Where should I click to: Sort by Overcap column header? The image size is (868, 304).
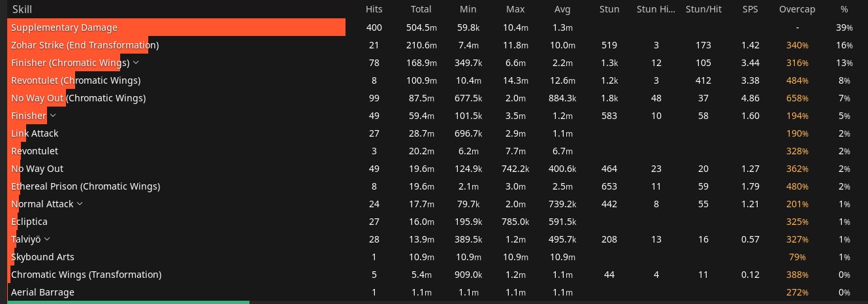797,9
